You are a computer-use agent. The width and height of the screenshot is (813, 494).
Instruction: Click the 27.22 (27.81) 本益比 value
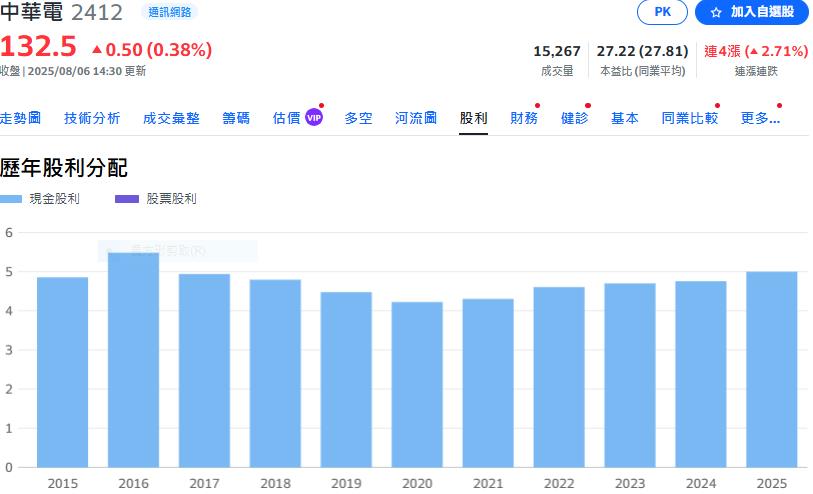pyautogui.click(x=642, y=51)
